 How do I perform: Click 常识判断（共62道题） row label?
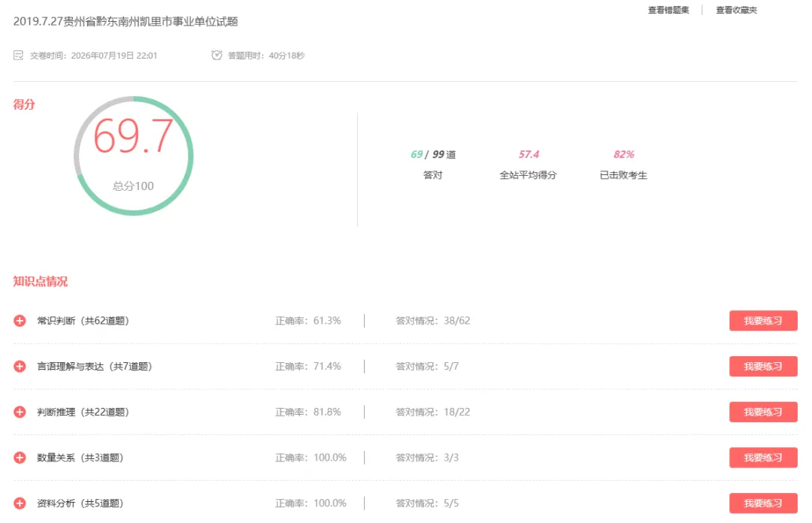[83, 321]
